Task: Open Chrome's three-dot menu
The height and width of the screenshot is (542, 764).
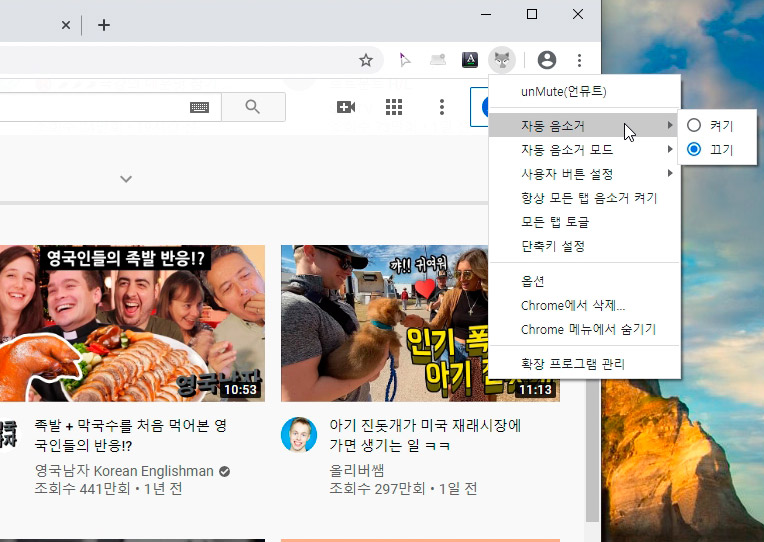Action: [x=579, y=60]
